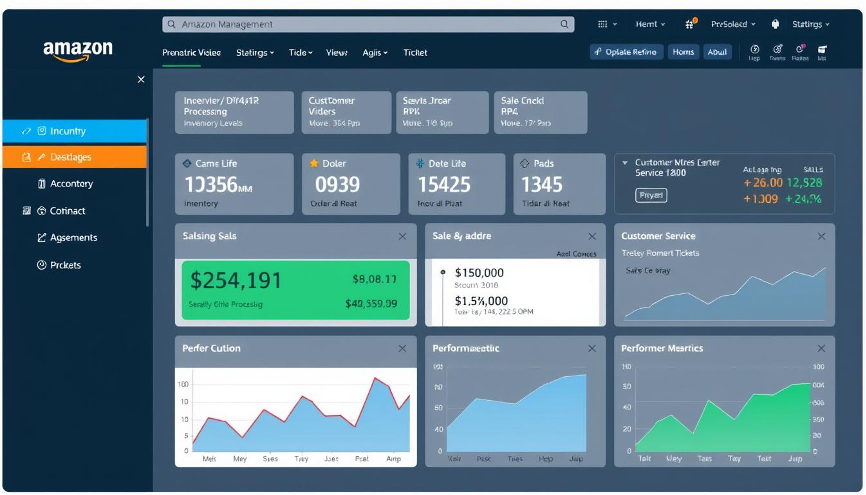Expand the Hemt dropdown menu

(x=653, y=24)
